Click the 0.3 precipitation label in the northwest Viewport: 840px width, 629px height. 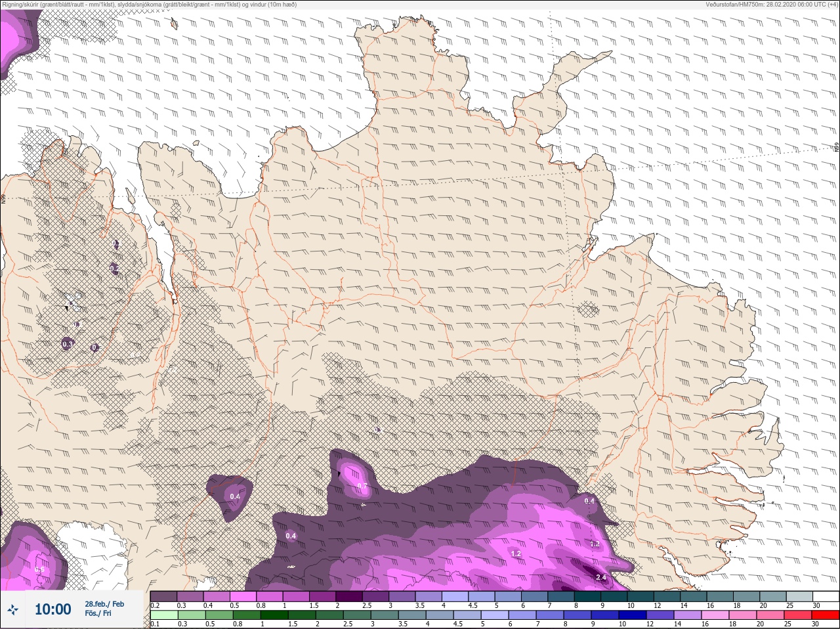[67, 343]
